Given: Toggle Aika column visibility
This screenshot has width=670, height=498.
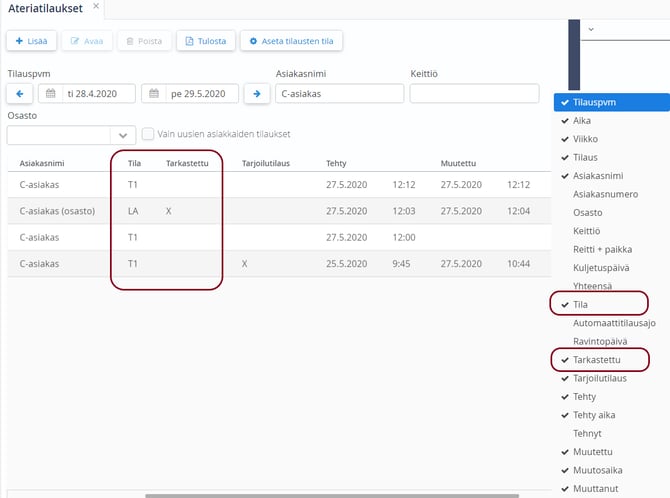Looking at the screenshot, I should [x=612, y=121].
